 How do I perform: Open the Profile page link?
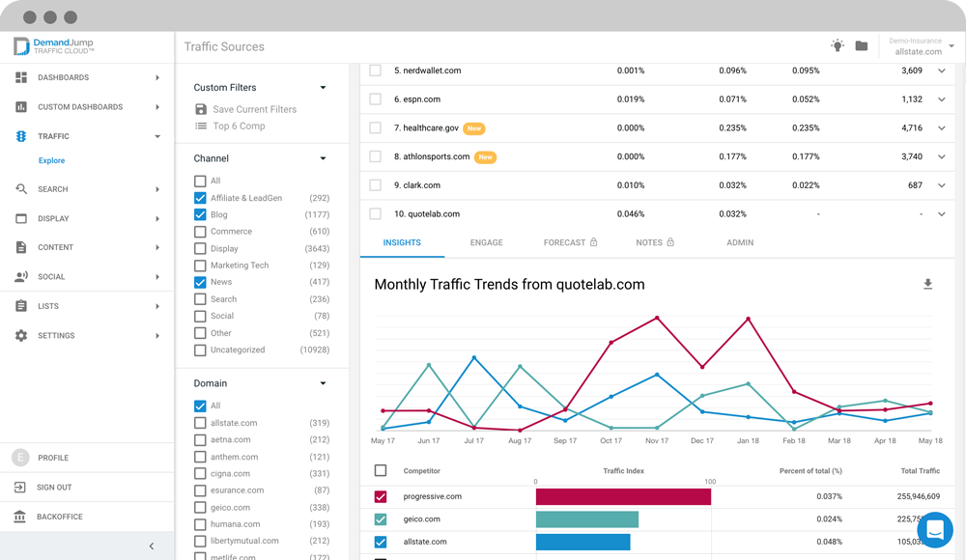(x=53, y=458)
